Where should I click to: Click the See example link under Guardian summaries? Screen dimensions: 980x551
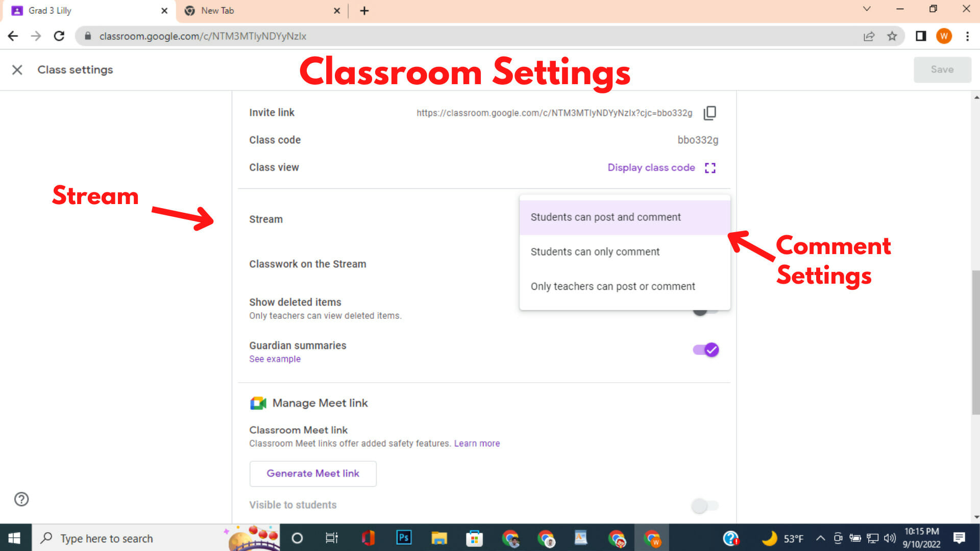pyautogui.click(x=274, y=359)
